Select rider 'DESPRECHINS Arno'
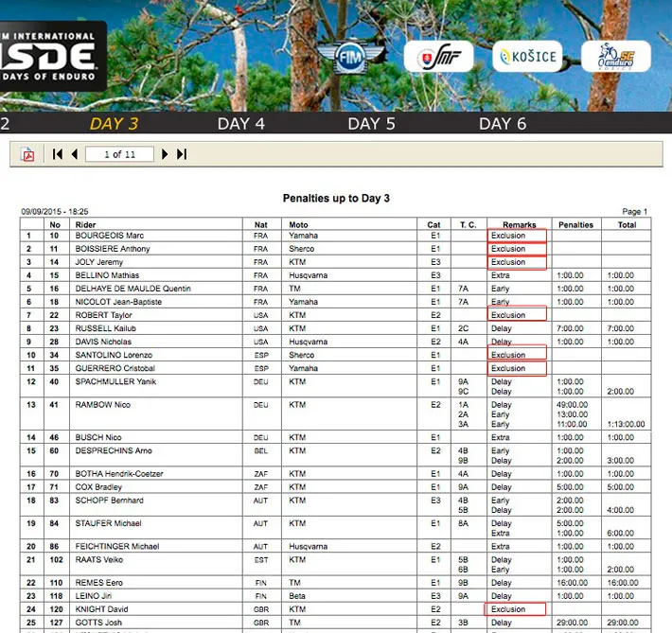 point(114,450)
